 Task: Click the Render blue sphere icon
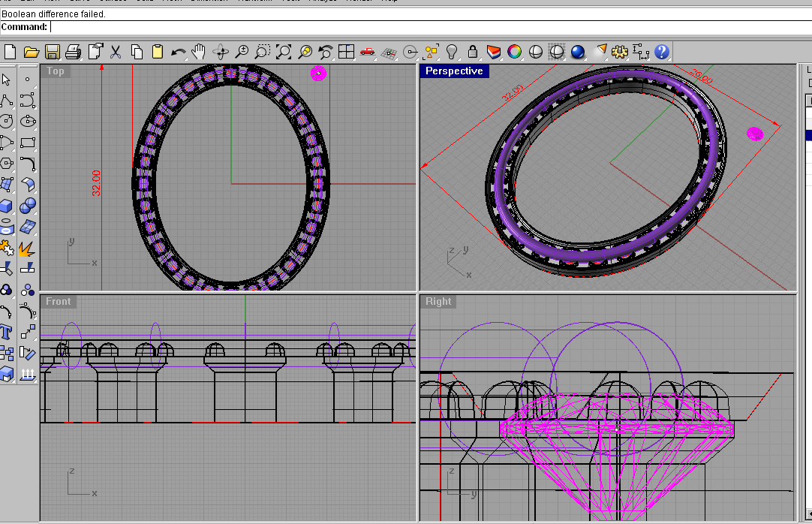click(578, 52)
